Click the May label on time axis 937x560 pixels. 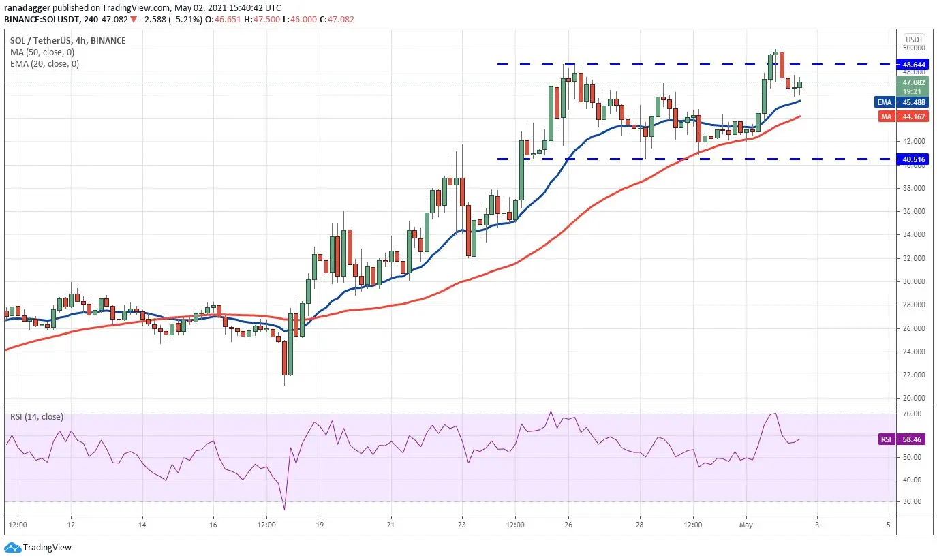[x=748, y=525]
